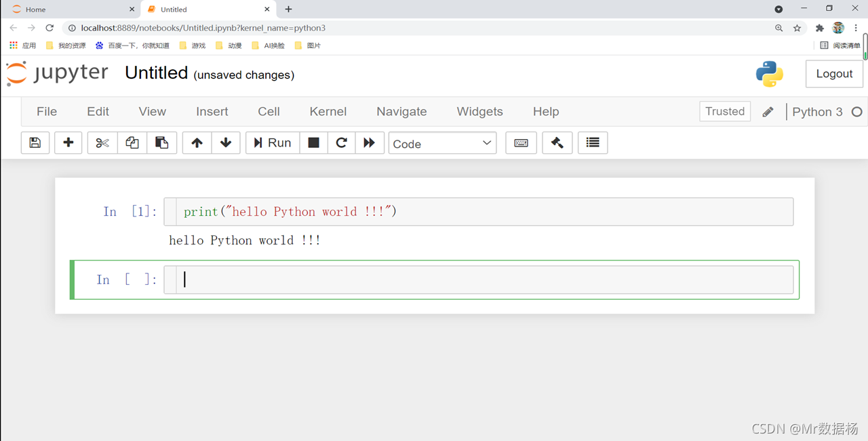The height and width of the screenshot is (441, 868).
Task: Click the Trusted notebook button
Action: tap(725, 111)
